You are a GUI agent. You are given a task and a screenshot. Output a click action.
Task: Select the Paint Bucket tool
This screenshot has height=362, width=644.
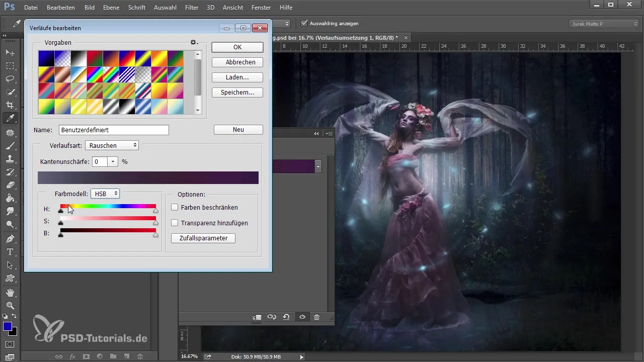click(x=10, y=198)
